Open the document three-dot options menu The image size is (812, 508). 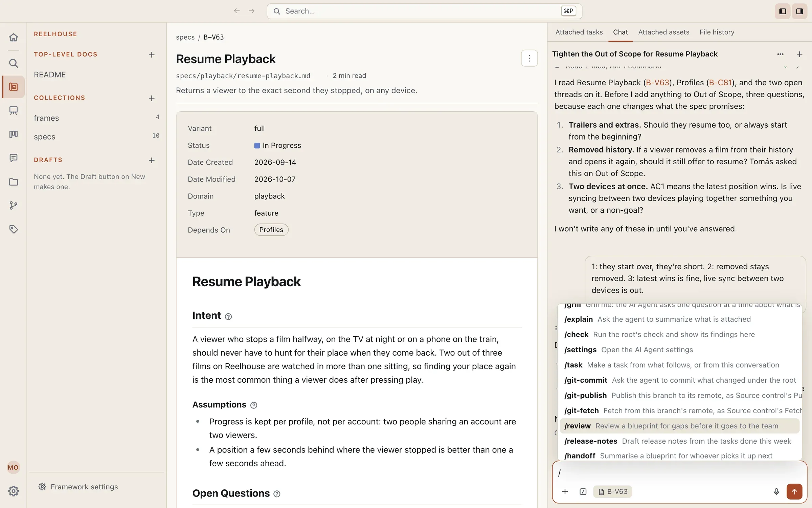pos(529,59)
